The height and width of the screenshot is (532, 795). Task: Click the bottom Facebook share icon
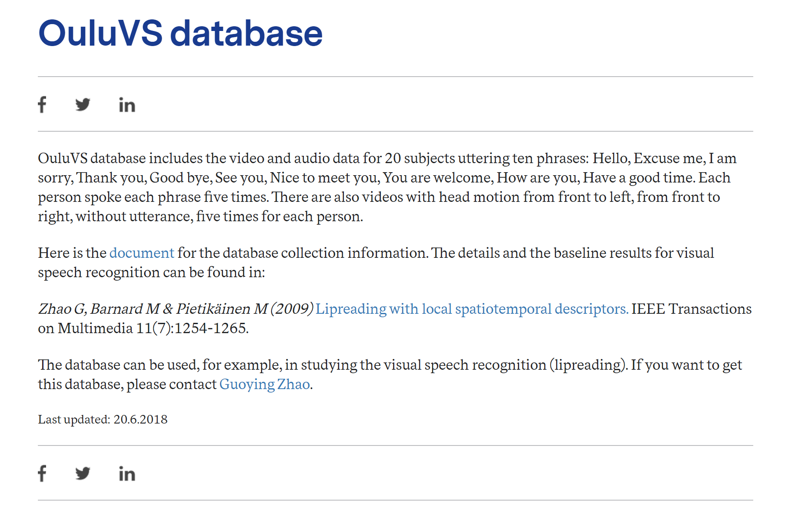pyautogui.click(x=42, y=473)
